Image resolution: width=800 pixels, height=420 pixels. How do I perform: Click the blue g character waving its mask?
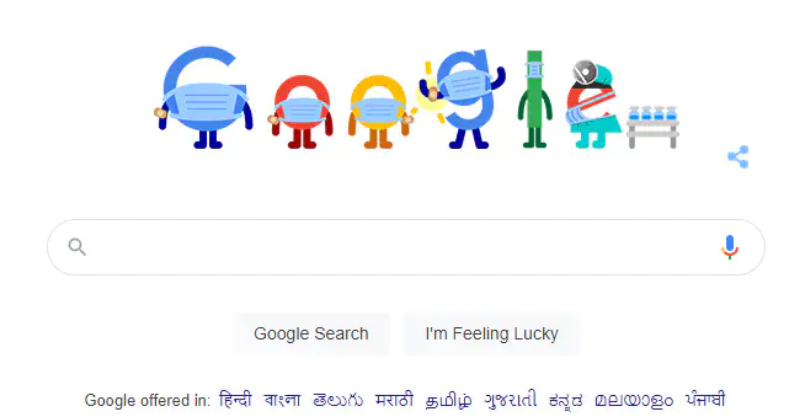[463, 98]
